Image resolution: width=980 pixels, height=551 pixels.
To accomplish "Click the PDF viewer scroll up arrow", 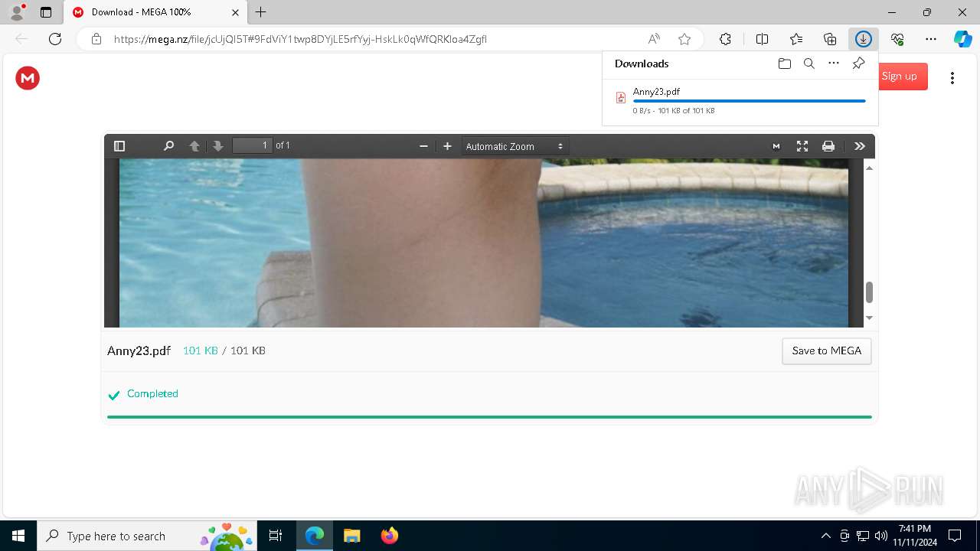I will tap(869, 168).
